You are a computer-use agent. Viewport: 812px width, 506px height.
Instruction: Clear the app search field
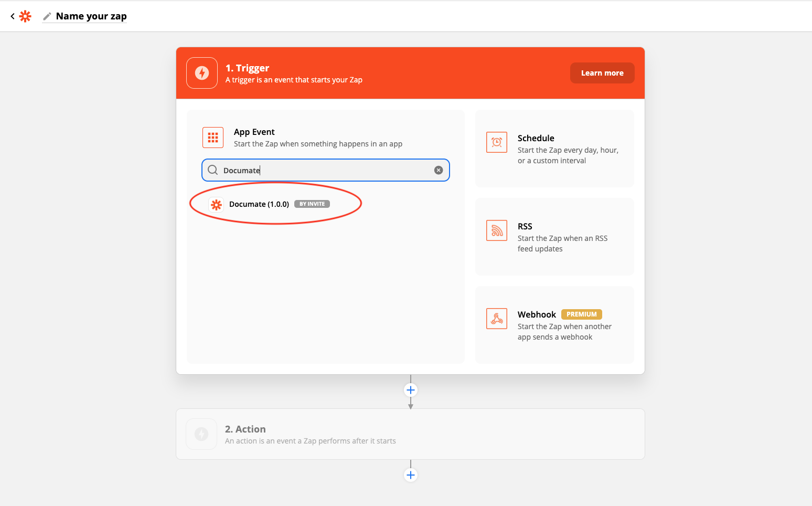(439, 170)
